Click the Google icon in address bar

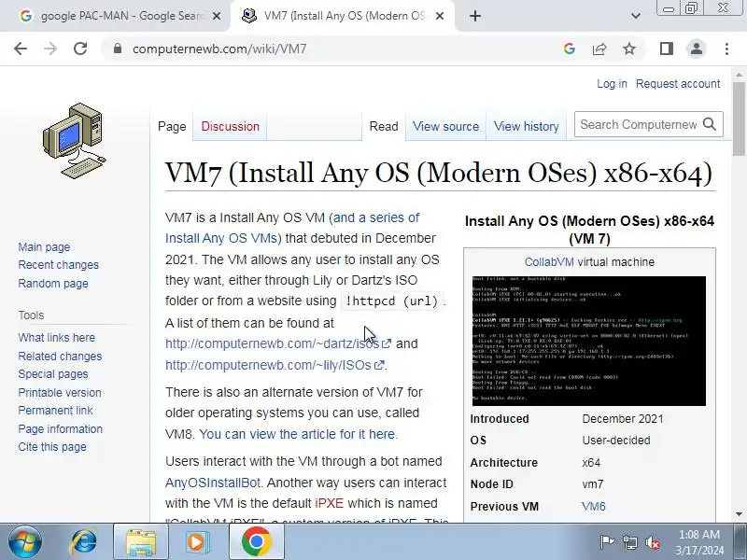point(570,49)
